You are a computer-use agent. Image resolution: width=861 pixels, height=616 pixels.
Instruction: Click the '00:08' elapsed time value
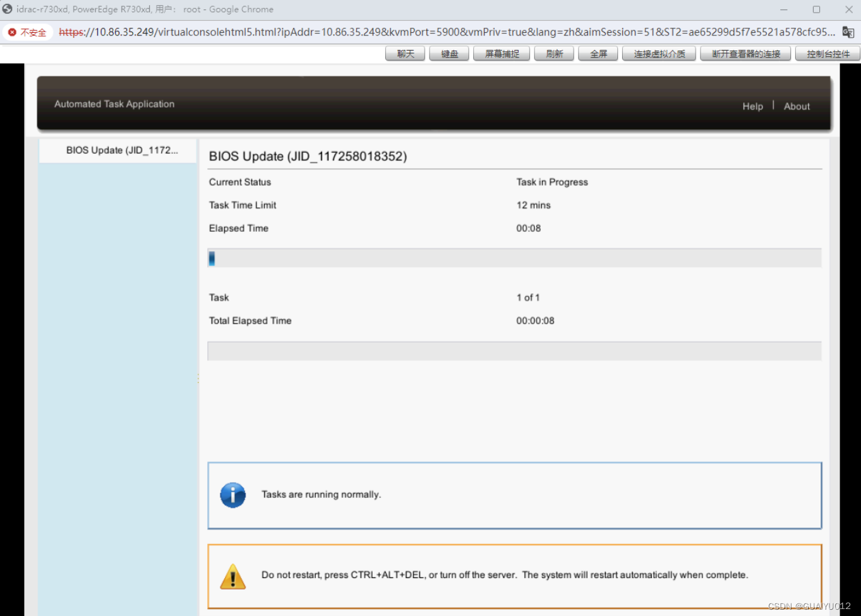click(528, 228)
